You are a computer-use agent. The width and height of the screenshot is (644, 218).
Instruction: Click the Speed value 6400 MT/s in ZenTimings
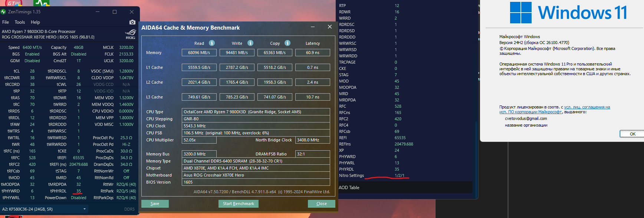click(32, 47)
